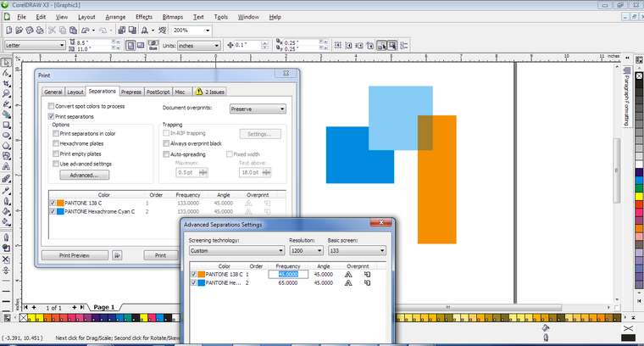
Task: Check Auto-spreading option
Action: [x=166, y=154]
